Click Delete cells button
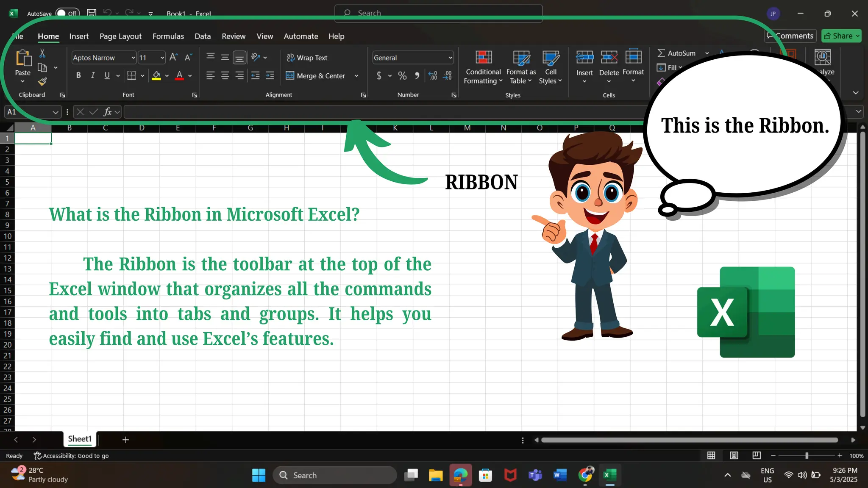 pyautogui.click(x=609, y=66)
